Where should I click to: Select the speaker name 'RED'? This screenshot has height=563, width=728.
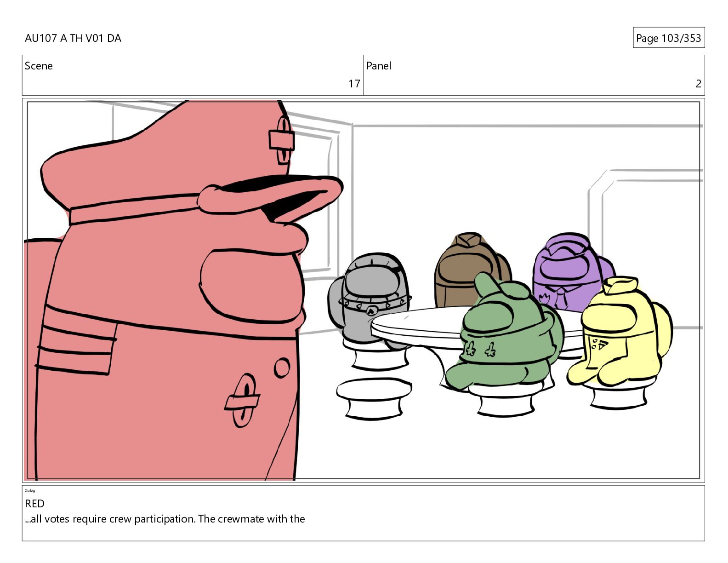point(34,504)
